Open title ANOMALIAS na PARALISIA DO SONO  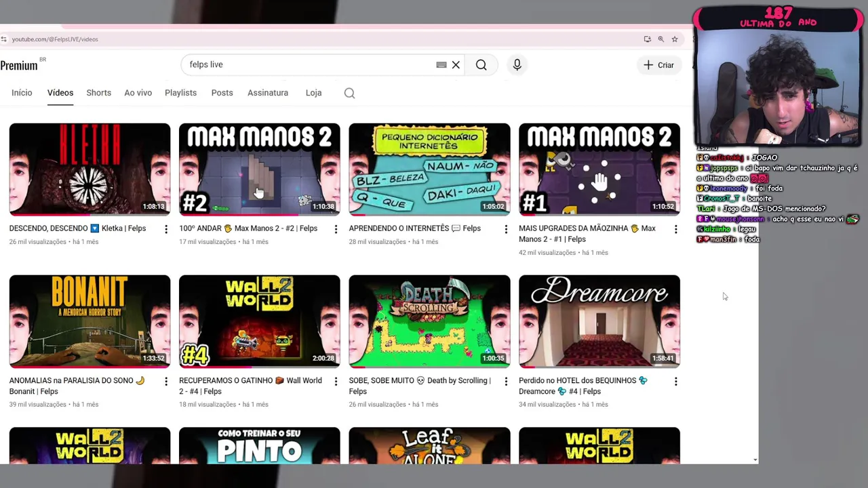pyautogui.click(x=77, y=386)
